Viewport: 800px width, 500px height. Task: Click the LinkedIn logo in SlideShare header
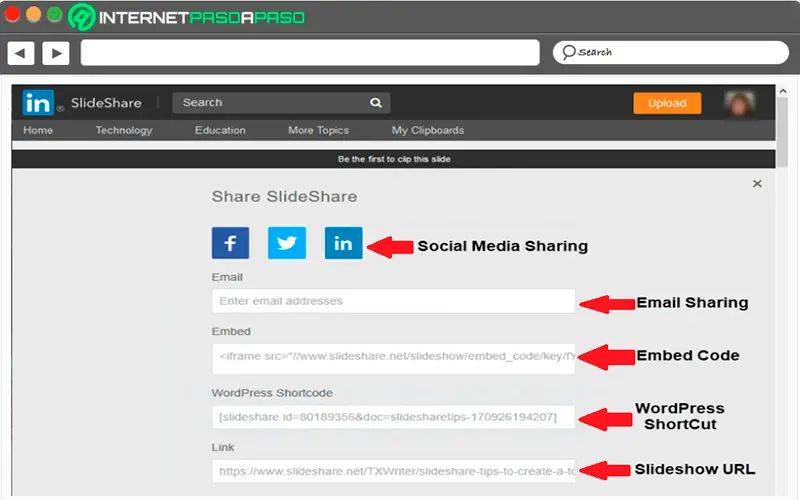point(38,103)
